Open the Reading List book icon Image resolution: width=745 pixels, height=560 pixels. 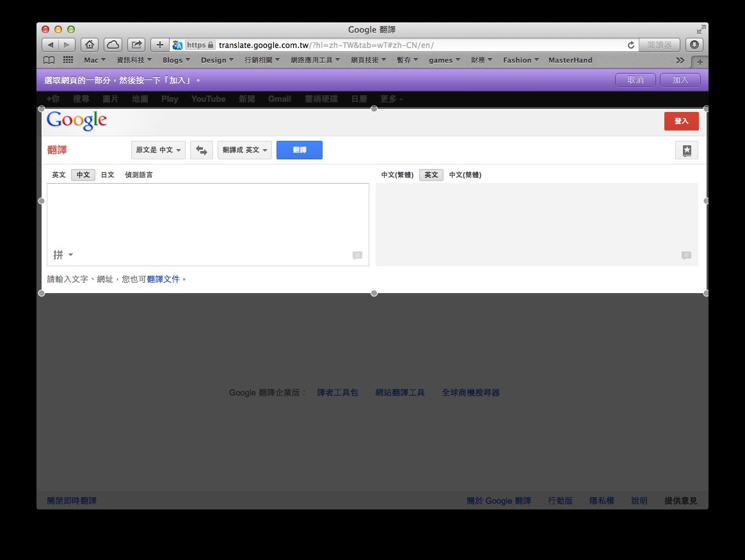click(x=49, y=60)
